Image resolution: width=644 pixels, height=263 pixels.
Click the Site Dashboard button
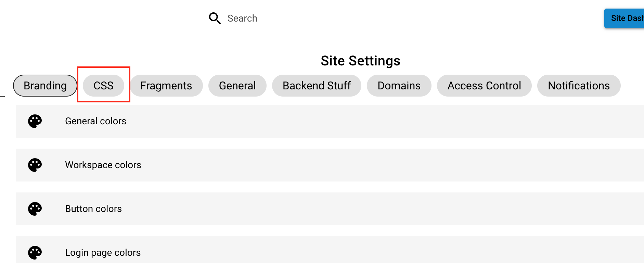[x=626, y=18]
